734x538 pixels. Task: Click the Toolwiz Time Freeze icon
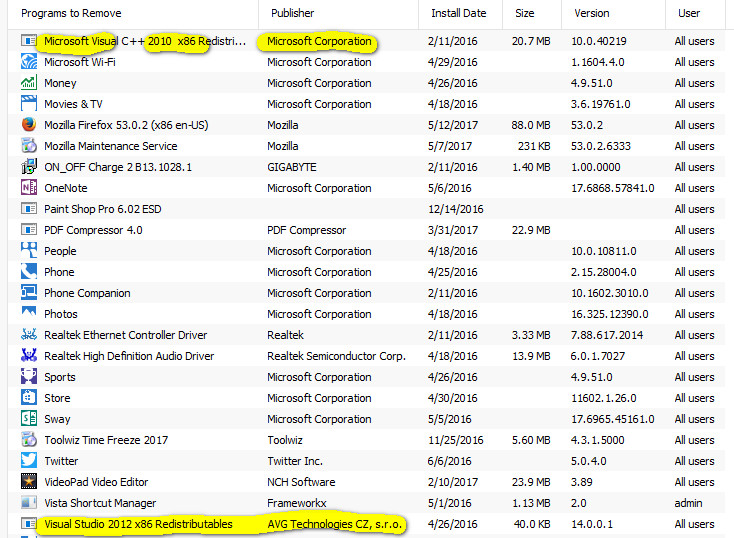29,440
